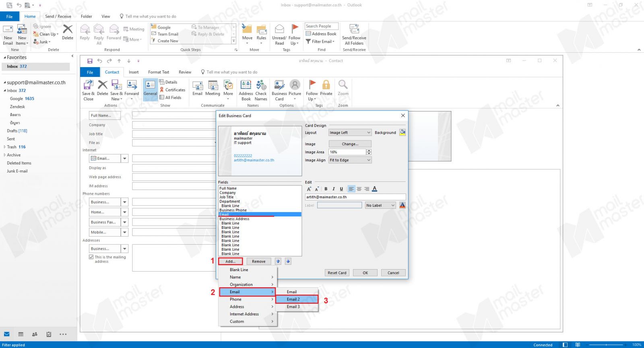Screen dimensions: 644x348
Task: Open the Internet Address submenu
Action: (x=248, y=314)
